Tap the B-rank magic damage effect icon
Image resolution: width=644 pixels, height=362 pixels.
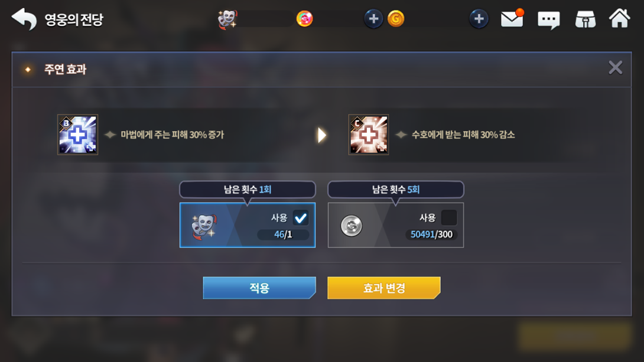coord(77,135)
